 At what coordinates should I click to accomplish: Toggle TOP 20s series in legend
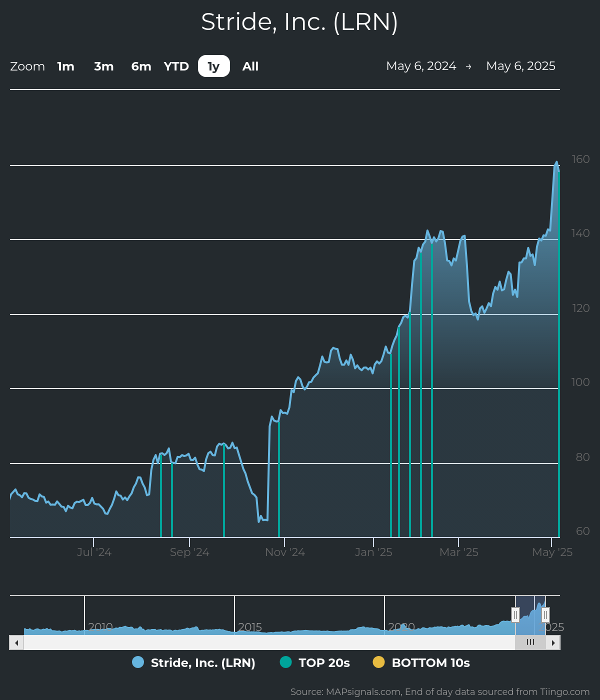pos(315,662)
